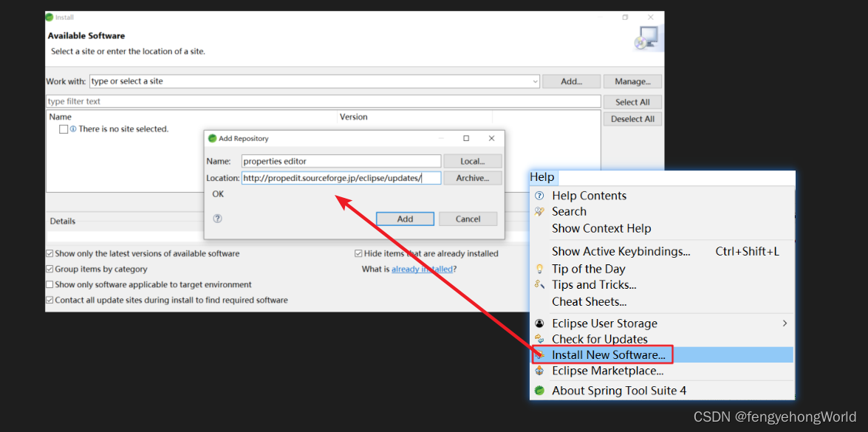The height and width of the screenshot is (432, 868).
Task: Click the info icon beside no site selected
Action: (73, 129)
